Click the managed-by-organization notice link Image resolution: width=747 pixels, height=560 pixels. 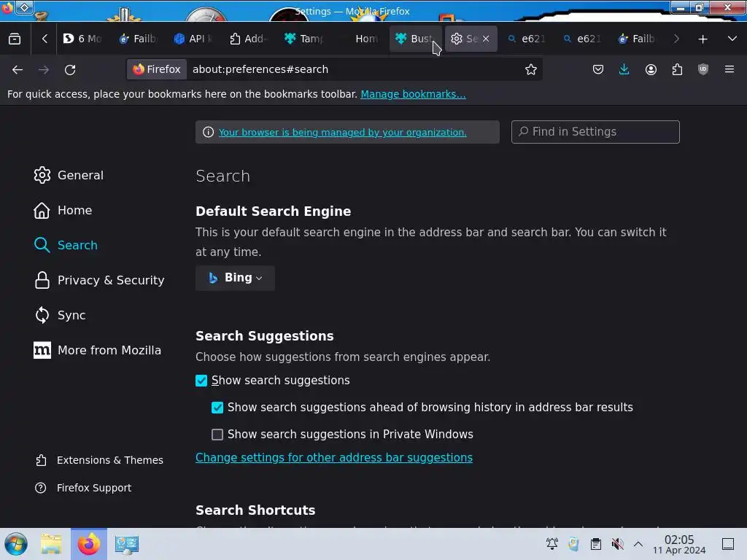click(x=343, y=133)
